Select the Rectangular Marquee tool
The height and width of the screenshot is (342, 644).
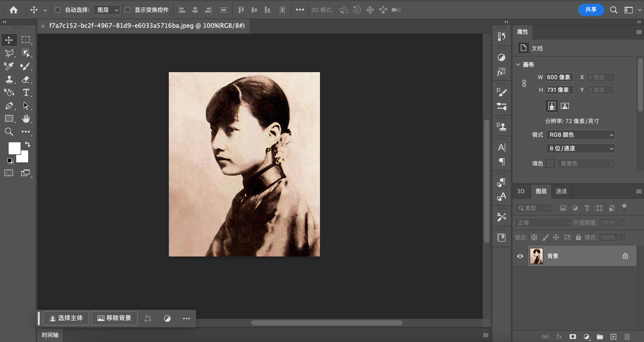point(25,40)
